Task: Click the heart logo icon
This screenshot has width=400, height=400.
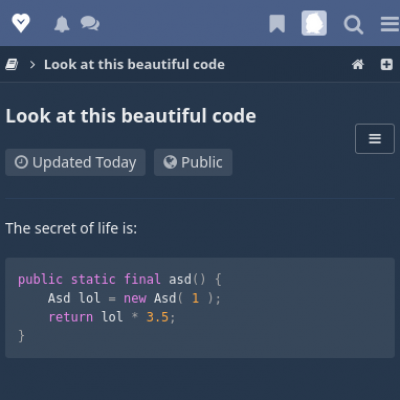Action: click(x=21, y=23)
